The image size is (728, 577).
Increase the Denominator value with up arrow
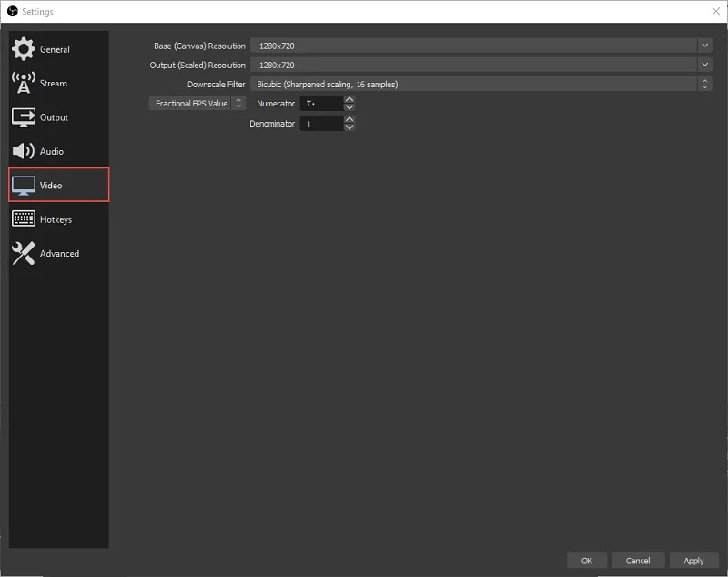(x=349, y=119)
